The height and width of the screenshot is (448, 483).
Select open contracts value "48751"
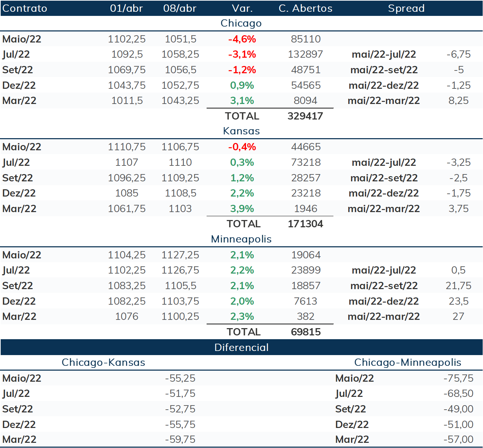point(306,70)
